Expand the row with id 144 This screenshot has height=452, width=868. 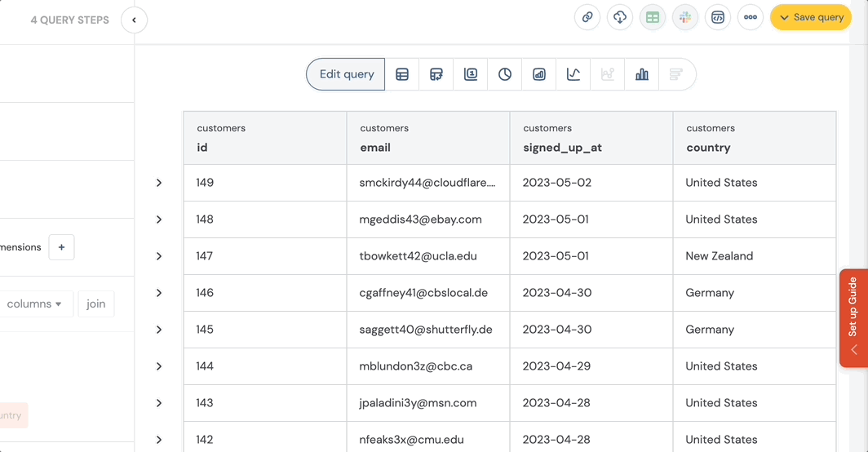pos(159,366)
